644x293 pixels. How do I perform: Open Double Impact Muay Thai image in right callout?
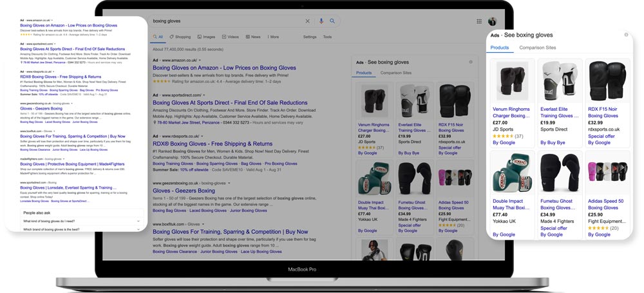pos(512,173)
